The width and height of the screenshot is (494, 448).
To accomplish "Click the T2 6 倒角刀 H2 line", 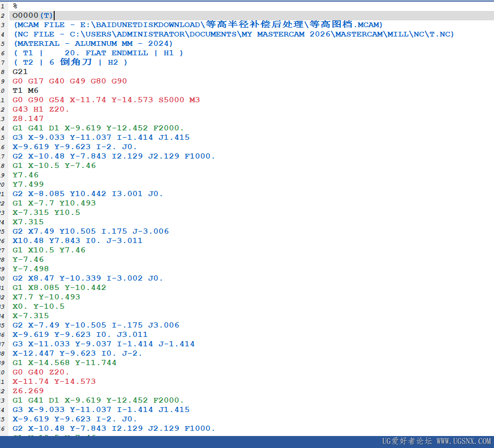I will point(70,62).
